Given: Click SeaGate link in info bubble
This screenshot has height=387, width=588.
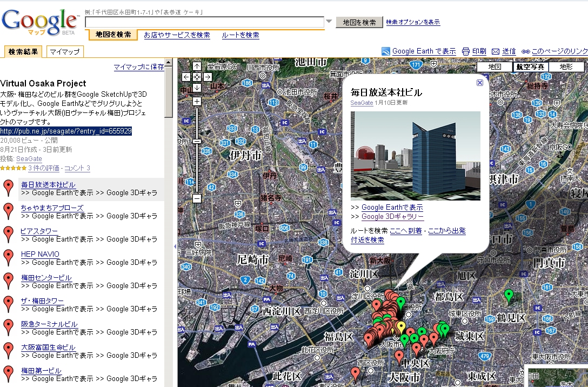Looking at the screenshot, I should [x=362, y=103].
